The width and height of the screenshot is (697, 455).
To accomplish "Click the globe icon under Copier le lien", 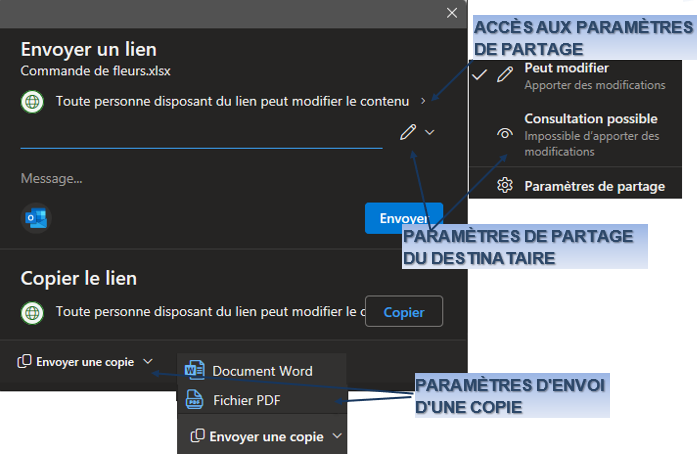I will tap(33, 312).
